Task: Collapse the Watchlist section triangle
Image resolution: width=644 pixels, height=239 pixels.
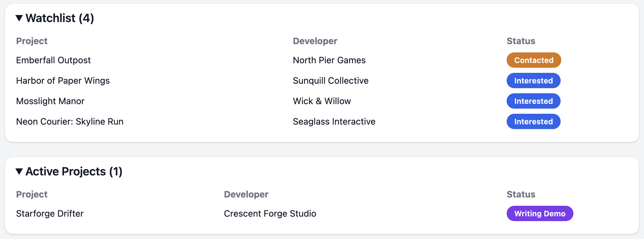Action: pos(19,18)
